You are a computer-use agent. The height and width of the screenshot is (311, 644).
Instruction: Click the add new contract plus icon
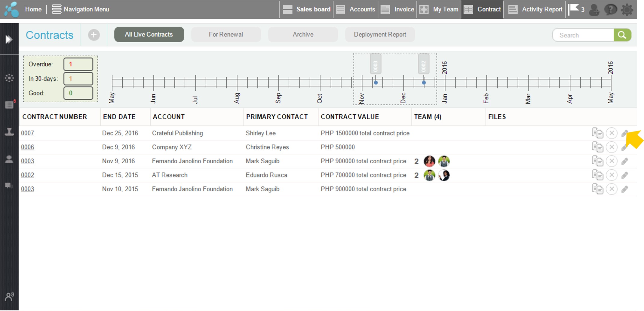pos(94,35)
